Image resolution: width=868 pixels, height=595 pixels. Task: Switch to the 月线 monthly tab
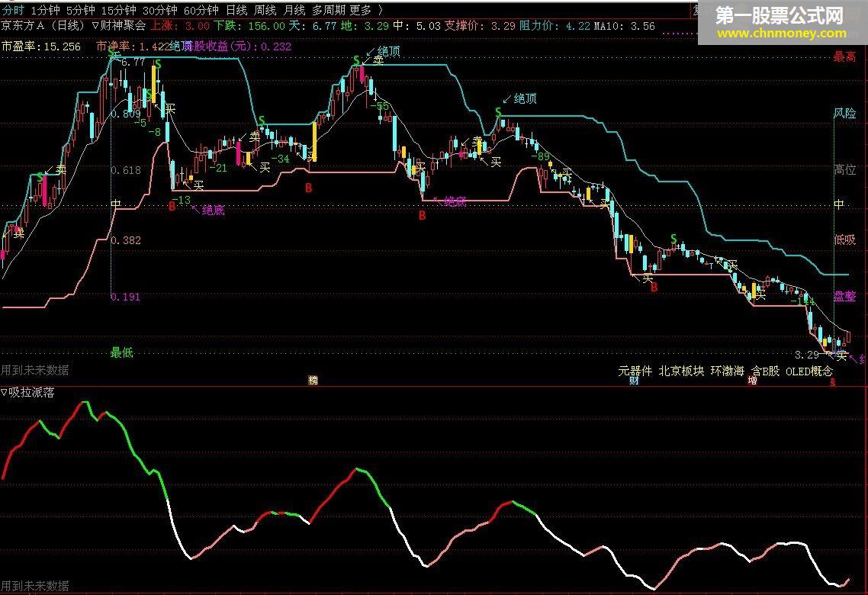pyautogui.click(x=294, y=10)
